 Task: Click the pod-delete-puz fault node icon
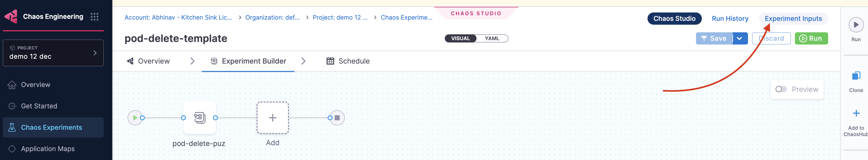pyautogui.click(x=199, y=118)
